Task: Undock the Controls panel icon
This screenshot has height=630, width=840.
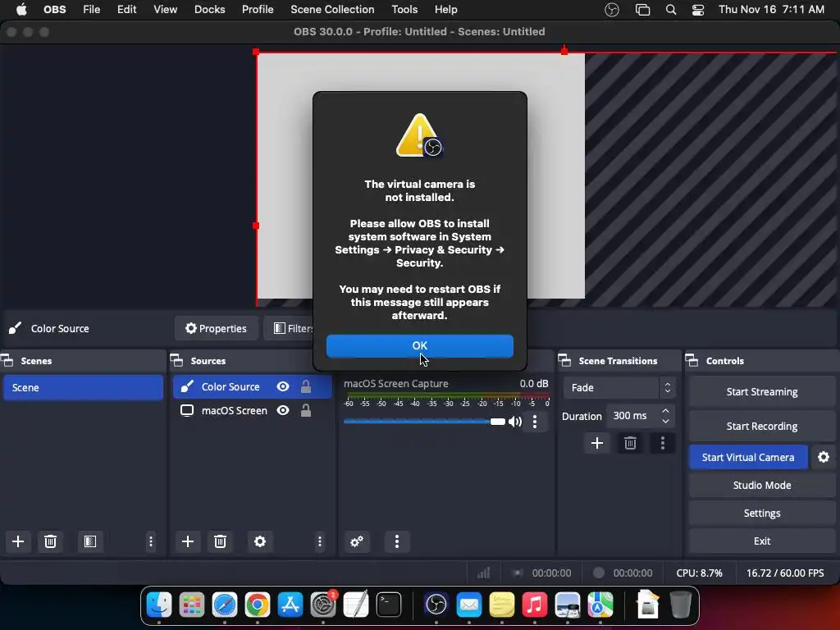Action: click(692, 361)
